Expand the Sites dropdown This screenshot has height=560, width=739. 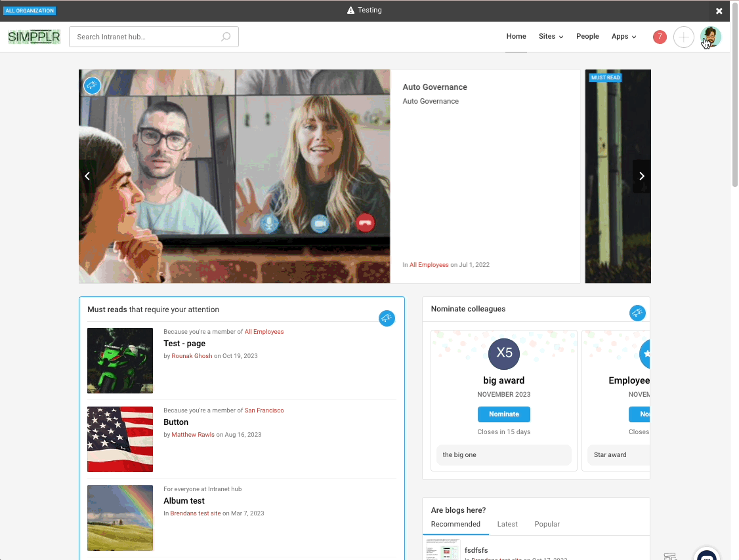(551, 37)
